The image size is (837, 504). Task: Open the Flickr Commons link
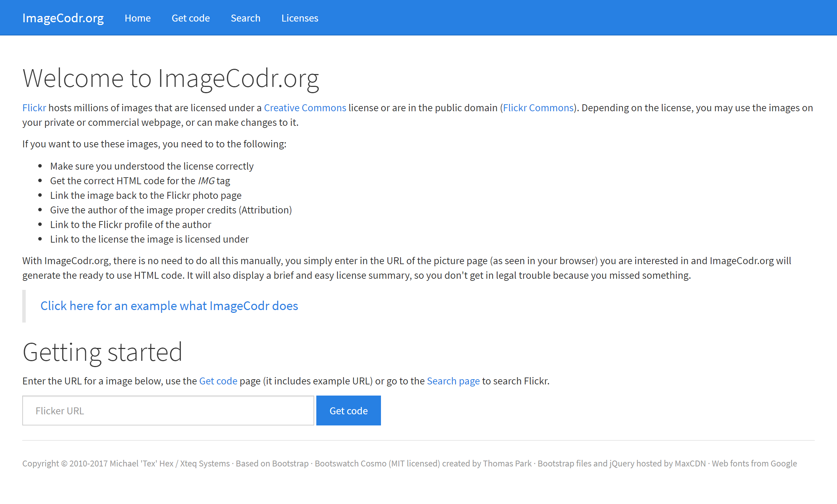click(x=538, y=108)
